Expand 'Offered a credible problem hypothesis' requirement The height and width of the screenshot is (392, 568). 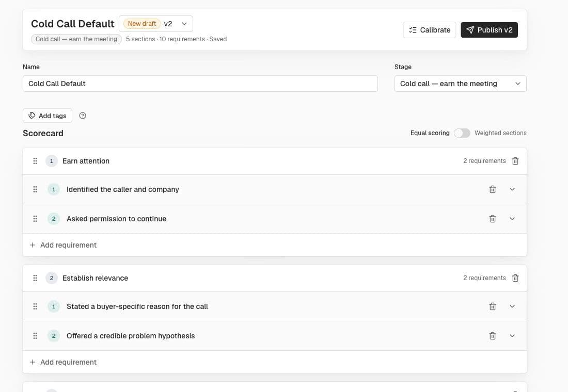click(512, 336)
